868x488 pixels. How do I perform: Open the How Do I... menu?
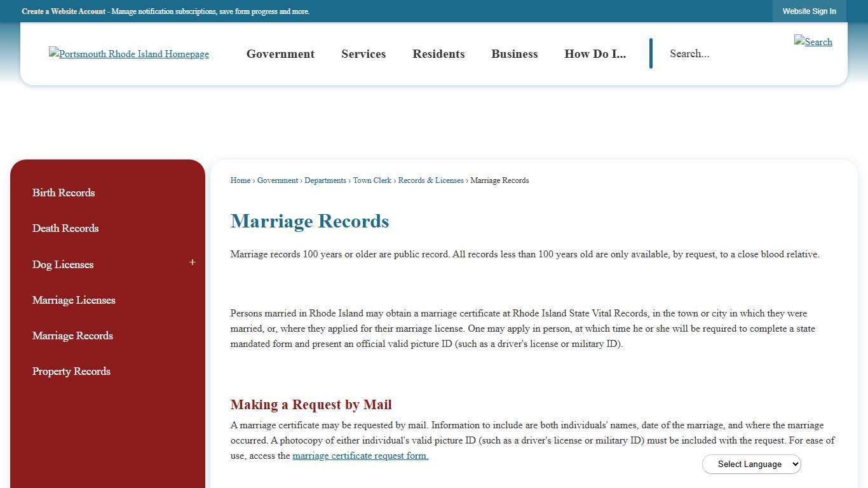(595, 54)
